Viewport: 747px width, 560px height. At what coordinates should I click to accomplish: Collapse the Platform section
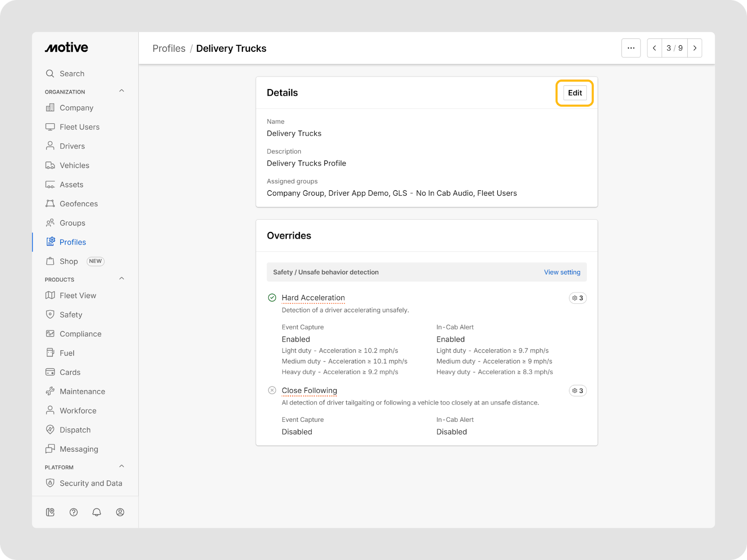[121, 466]
